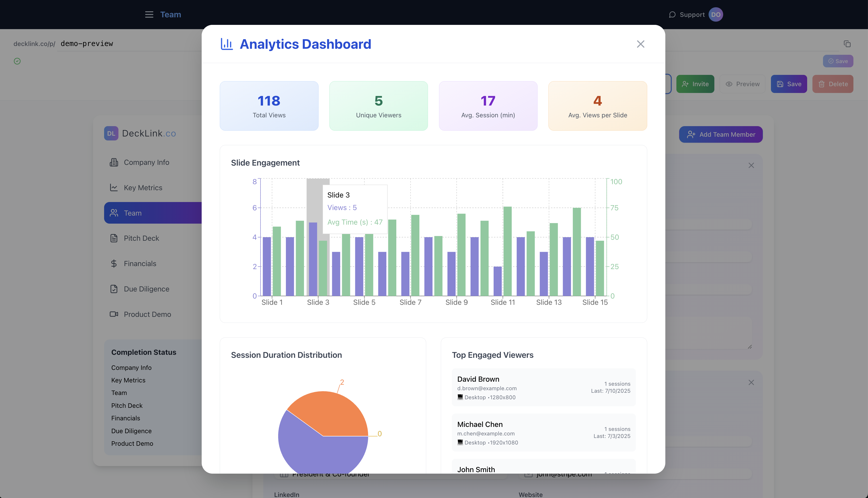Click the m.chen@example.com email
This screenshot has height=498, width=868.
(x=486, y=433)
